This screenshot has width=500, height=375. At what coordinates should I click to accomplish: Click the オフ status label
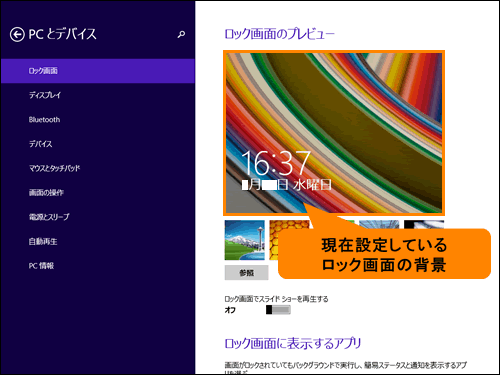230,310
